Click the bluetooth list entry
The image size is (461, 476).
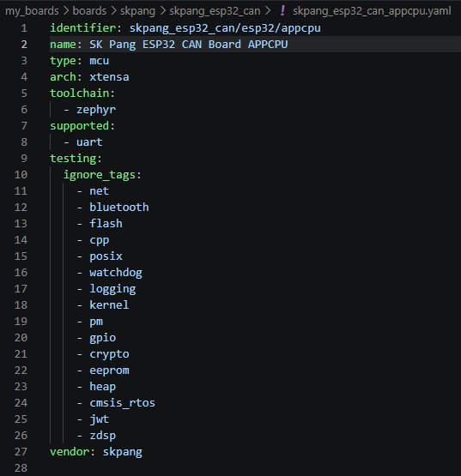[x=119, y=208]
